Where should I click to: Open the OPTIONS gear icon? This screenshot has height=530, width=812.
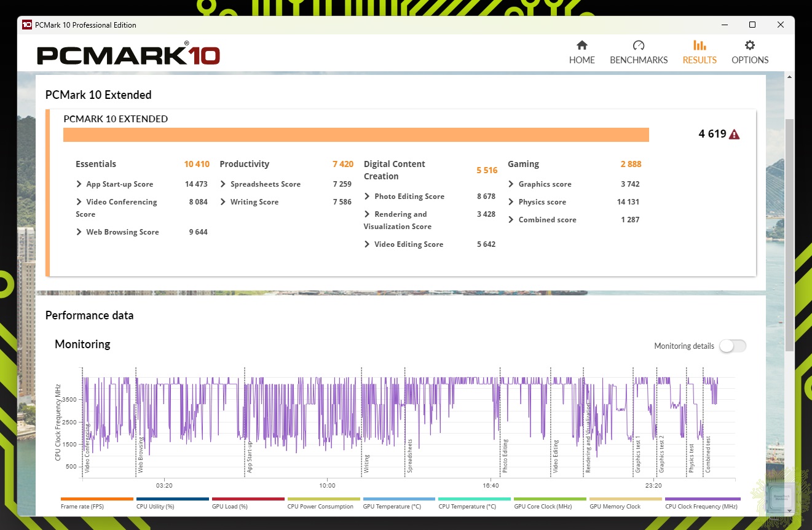pos(750,45)
